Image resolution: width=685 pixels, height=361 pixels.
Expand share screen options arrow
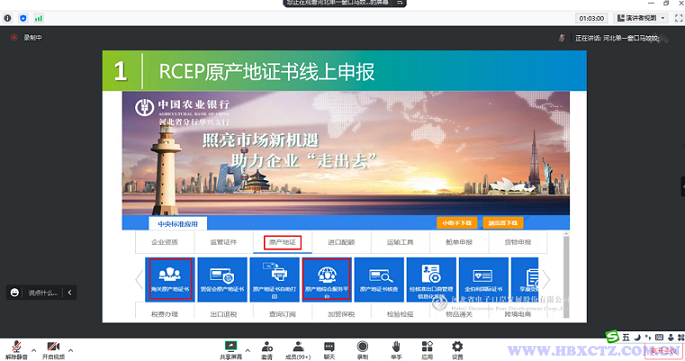tap(248, 350)
